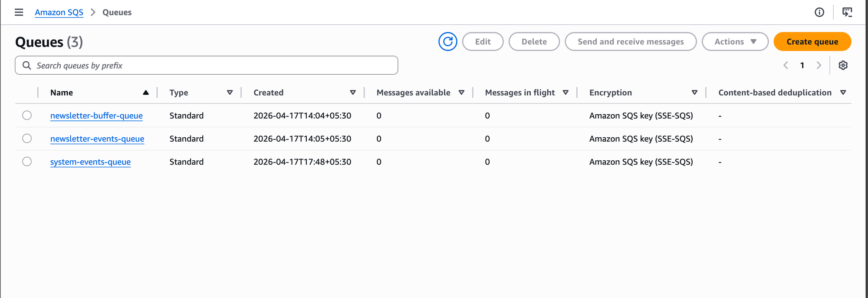Select newsletter-events-queue radio button
This screenshot has width=868, height=298.
pos(27,138)
